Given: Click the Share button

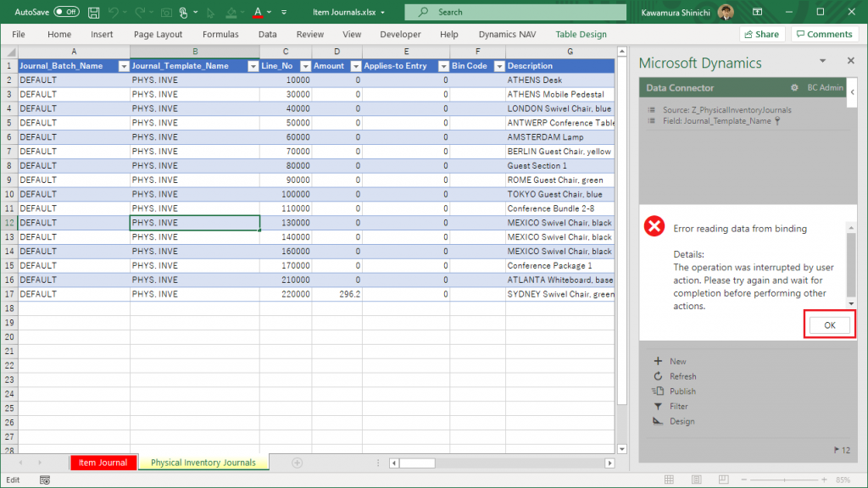Looking at the screenshot, I should tap(762, 34).
